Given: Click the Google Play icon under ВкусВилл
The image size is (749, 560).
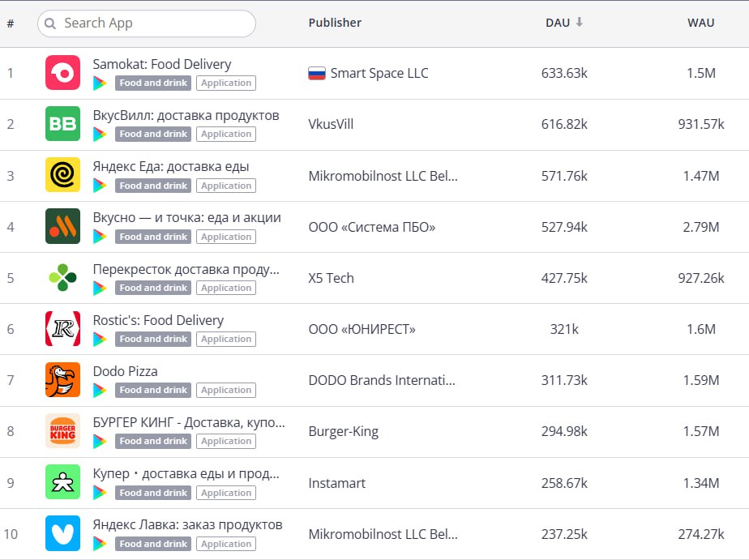Looking at the screenshot, I should (x=100, y=135).
